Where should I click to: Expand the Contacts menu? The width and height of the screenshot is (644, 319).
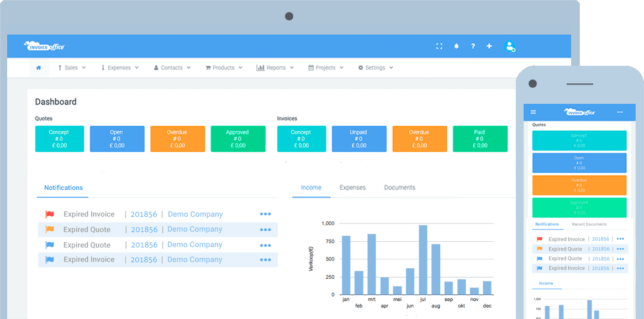pyautogui.click(x=172, y=68)
